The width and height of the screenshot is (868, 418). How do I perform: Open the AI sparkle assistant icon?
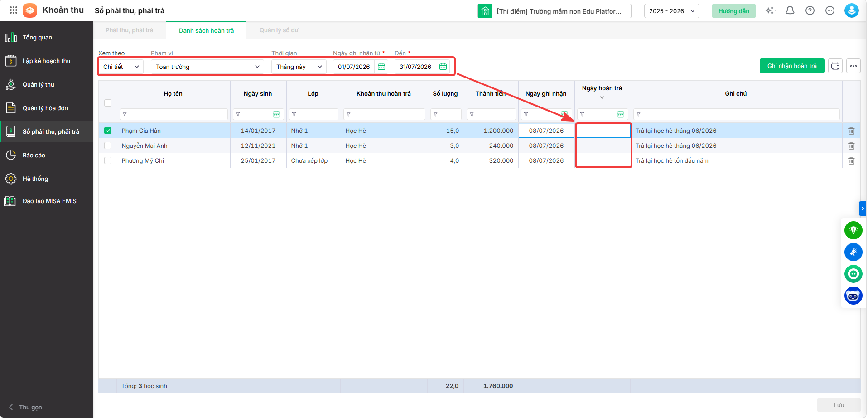point(770,10)
